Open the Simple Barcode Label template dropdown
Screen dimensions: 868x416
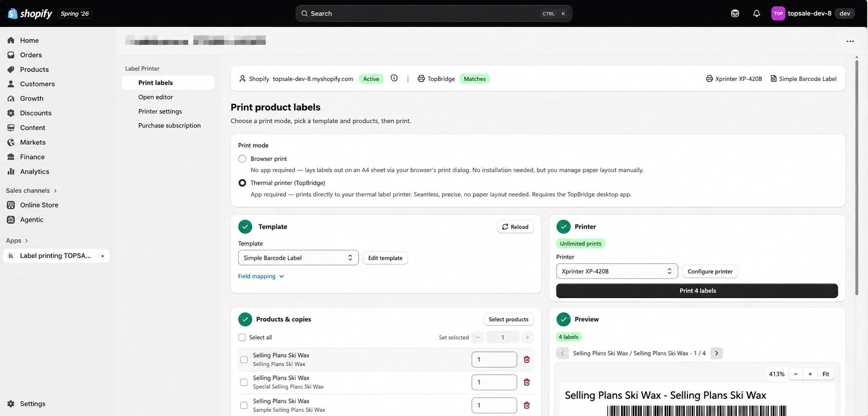[x=298, y=258]
